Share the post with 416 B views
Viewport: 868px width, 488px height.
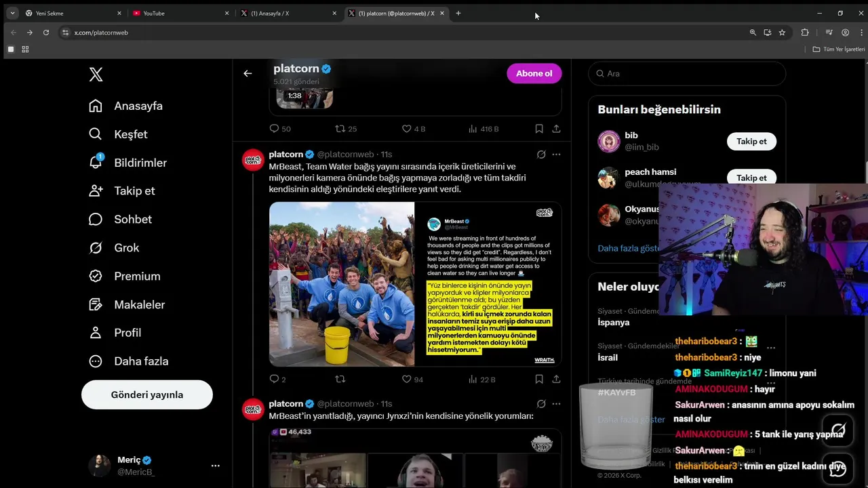(x=556, y=129)
